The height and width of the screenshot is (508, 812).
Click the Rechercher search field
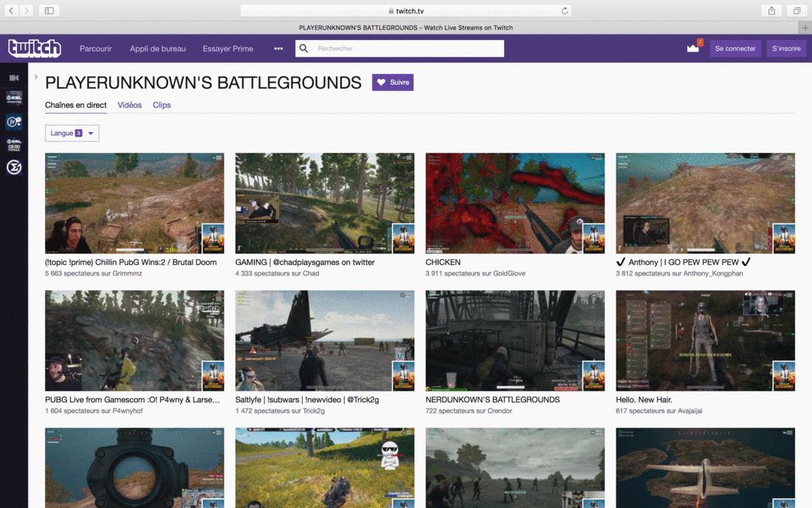click(400, 48)
